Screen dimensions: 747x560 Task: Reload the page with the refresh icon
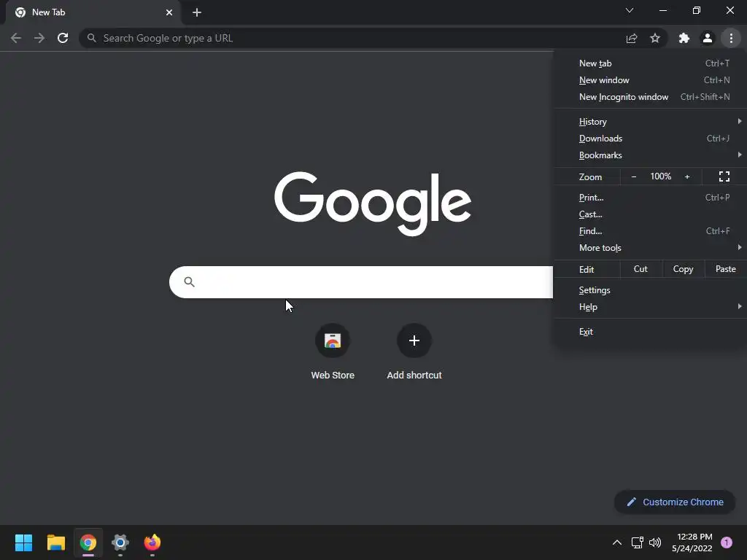tap(63, 38)
